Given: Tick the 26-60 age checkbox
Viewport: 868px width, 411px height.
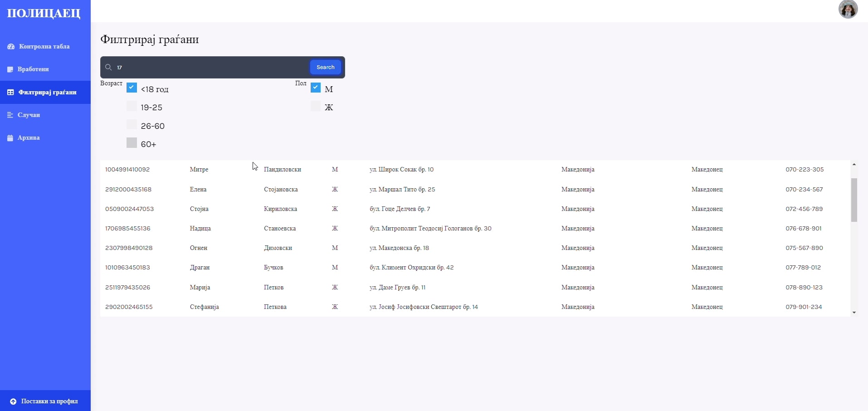Looking at the screenshot, I should tap(132, 125).
